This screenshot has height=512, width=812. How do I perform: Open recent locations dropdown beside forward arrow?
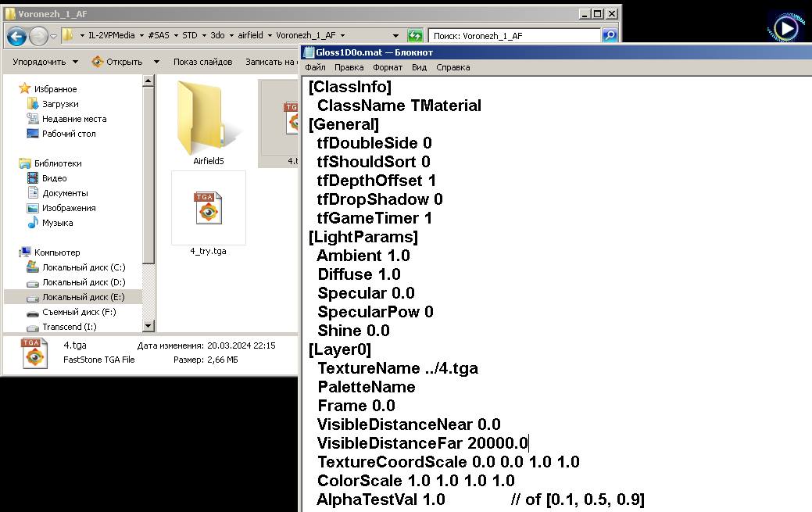click(x=53, y=36)
